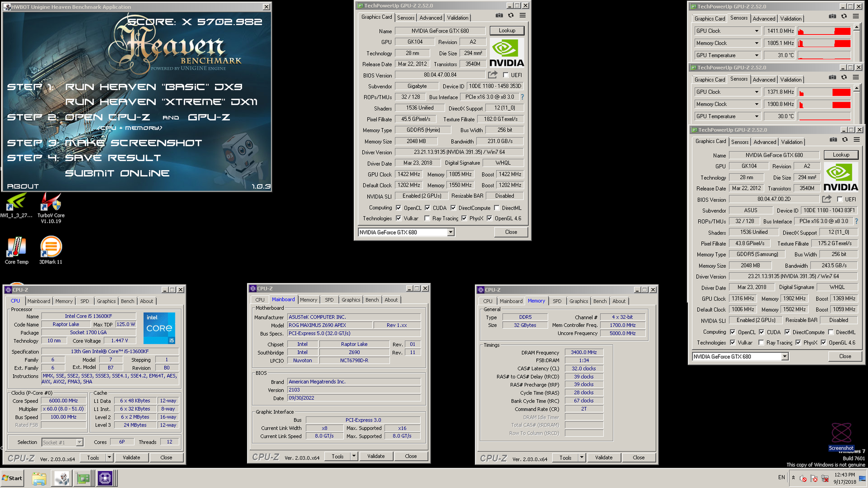Switch to the Sensors tab in the Gigabyte GPU-Z window
868x488 pixels.
click(406, 18)
